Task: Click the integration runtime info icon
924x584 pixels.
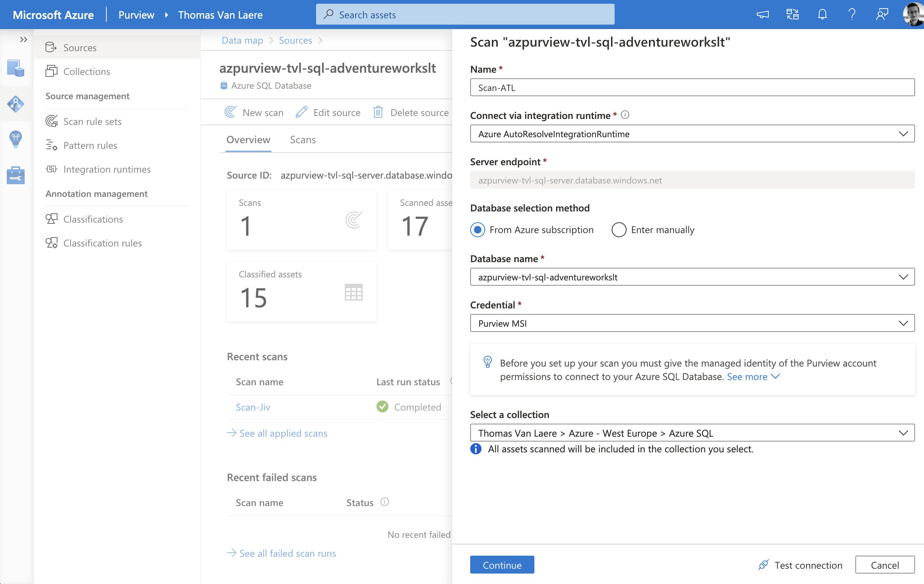Action: coord(625,114)
